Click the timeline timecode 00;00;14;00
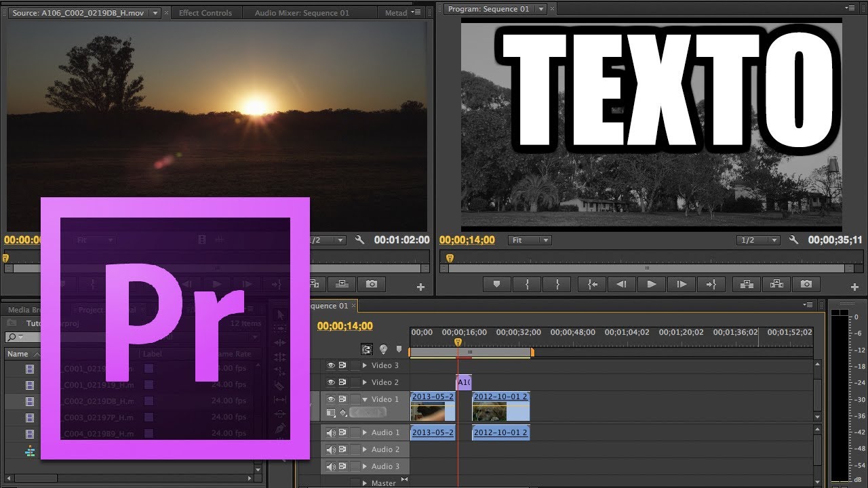 pos(345,326)
